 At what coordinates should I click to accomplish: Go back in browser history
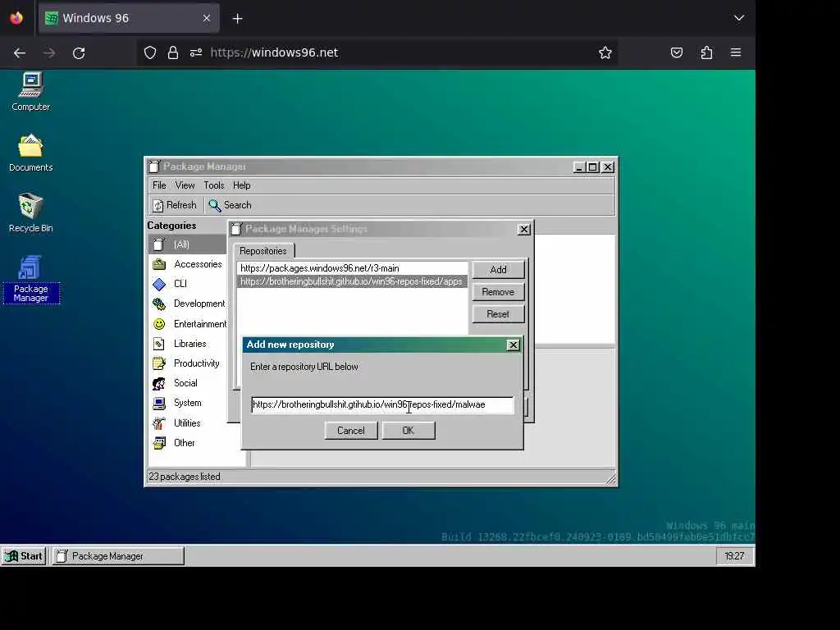20,53
